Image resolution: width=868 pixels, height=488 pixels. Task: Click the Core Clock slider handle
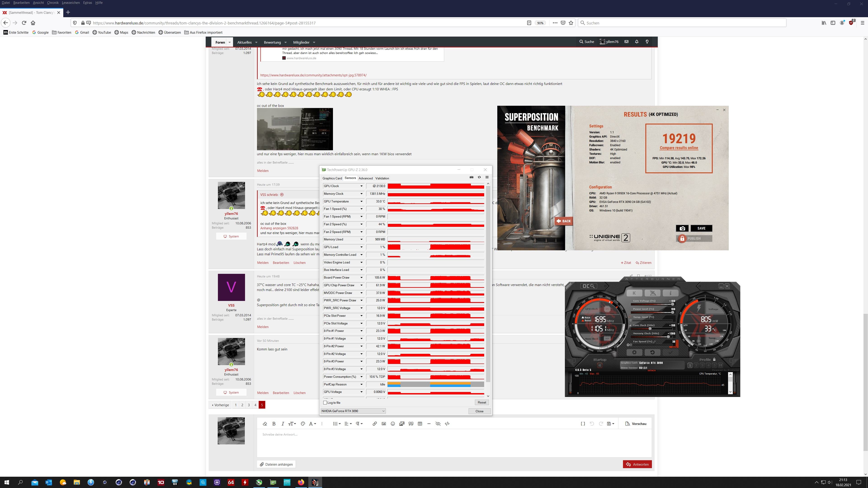click(650, 328)
